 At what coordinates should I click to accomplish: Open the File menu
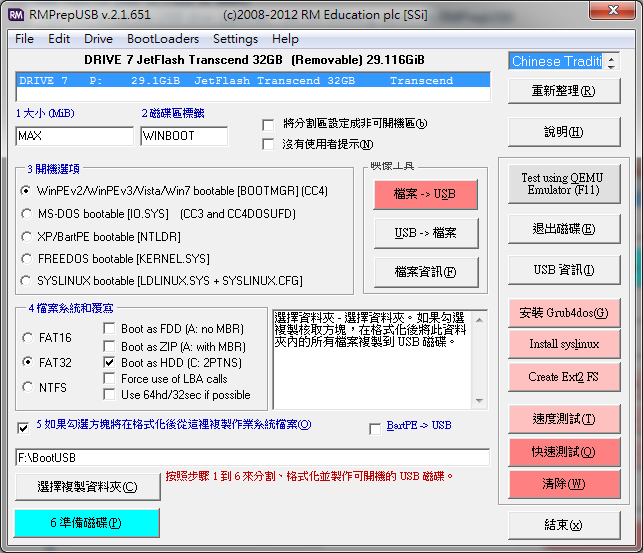click(24, 39)
